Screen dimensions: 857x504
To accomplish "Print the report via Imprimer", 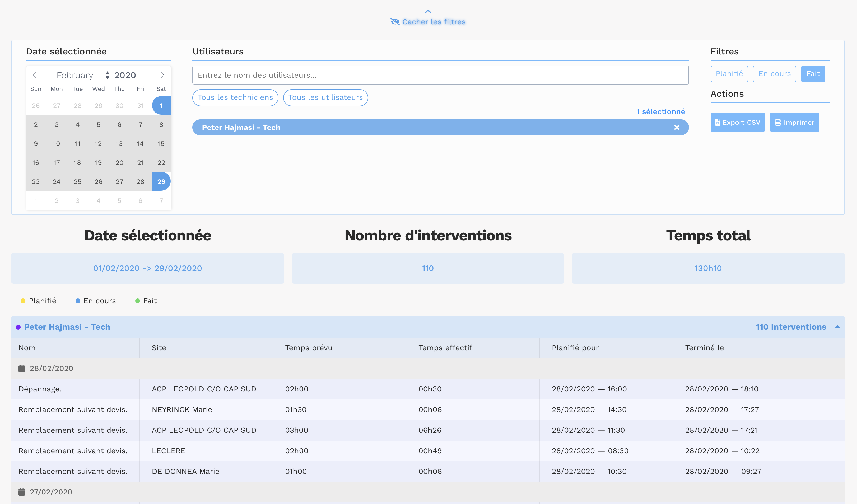I will pyautogui.click(x=794, y=122).
